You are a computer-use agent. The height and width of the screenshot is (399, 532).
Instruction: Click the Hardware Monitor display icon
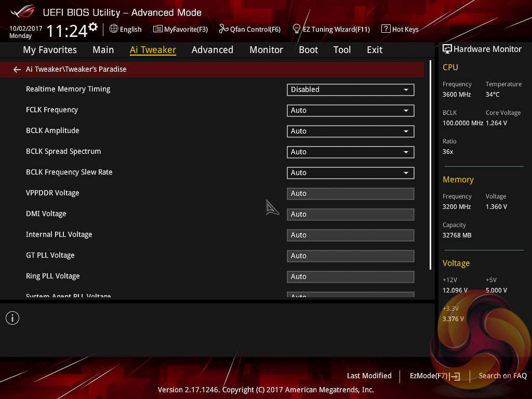click(x=447, y=49)
